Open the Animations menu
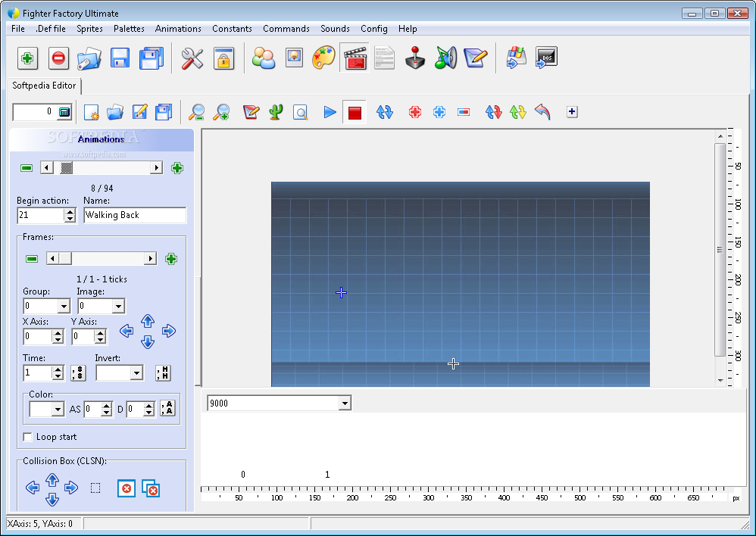Screen dimensions: 756x536 178,29
